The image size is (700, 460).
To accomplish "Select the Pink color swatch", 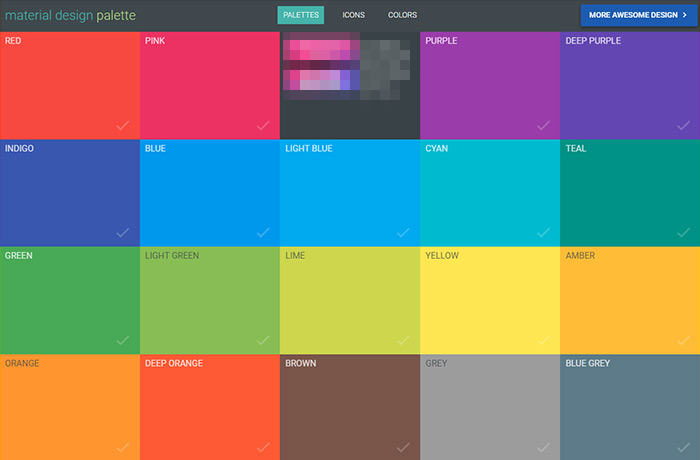I will [x=210, y=85].
